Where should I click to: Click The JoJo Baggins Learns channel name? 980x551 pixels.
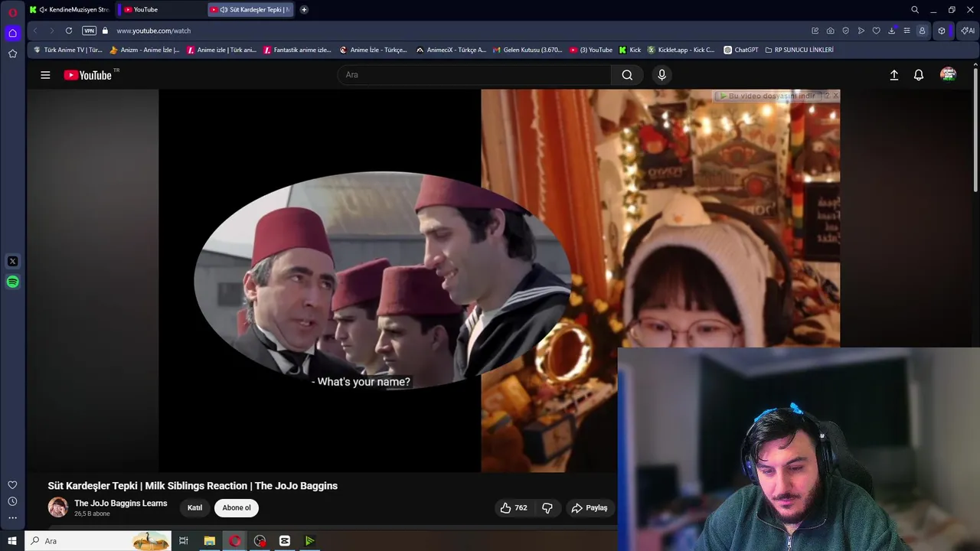[x=120, y=503]
